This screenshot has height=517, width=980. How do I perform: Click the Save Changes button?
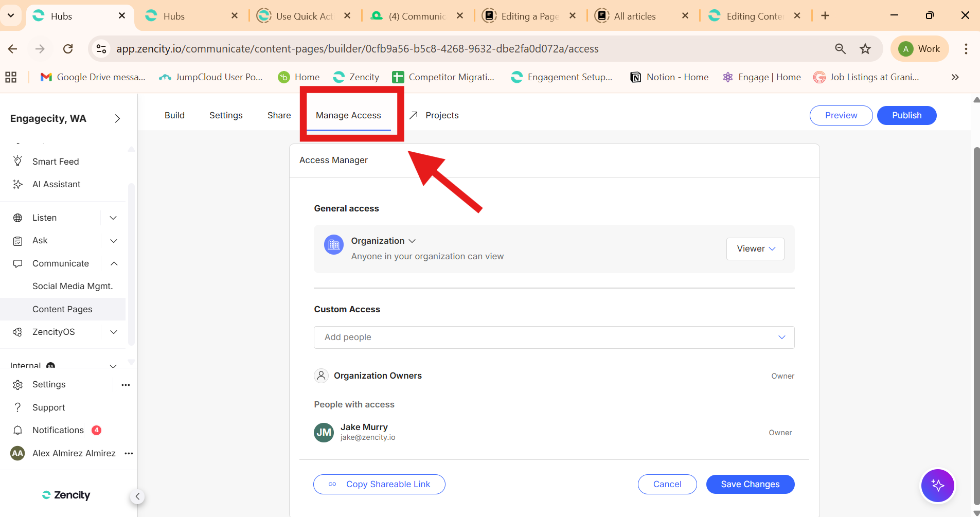(x=750, y=484)
